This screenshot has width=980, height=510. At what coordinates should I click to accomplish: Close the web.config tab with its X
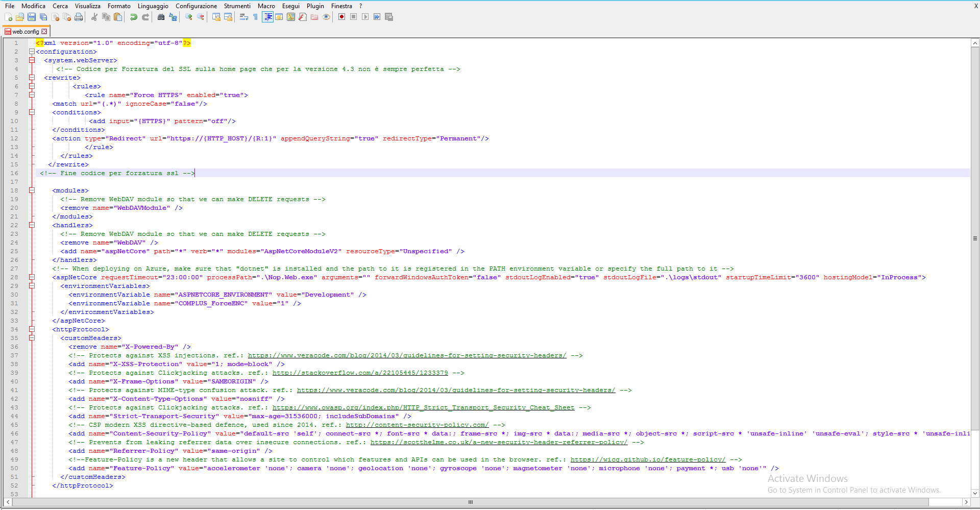(x=44, y=32)
